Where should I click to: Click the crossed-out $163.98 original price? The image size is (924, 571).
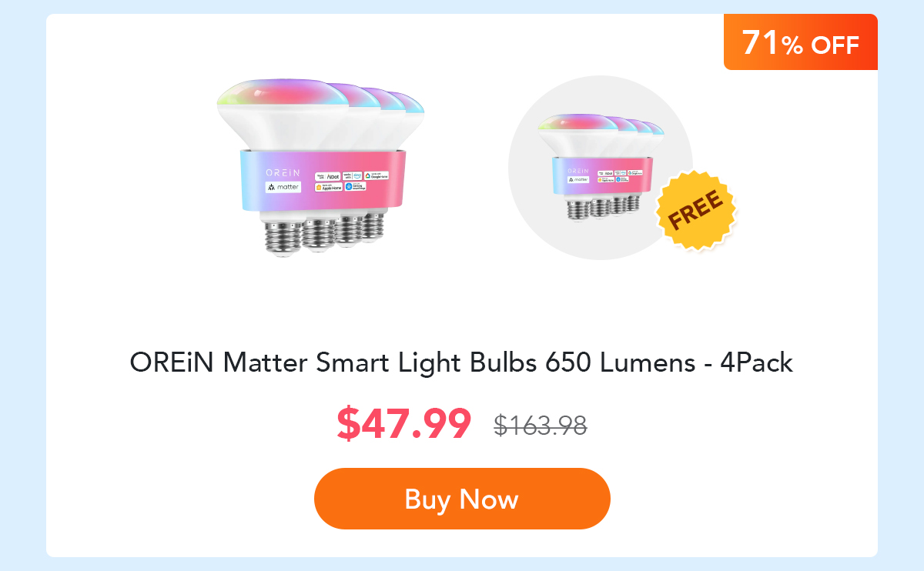pyautogui.click(x=541, y=425)
